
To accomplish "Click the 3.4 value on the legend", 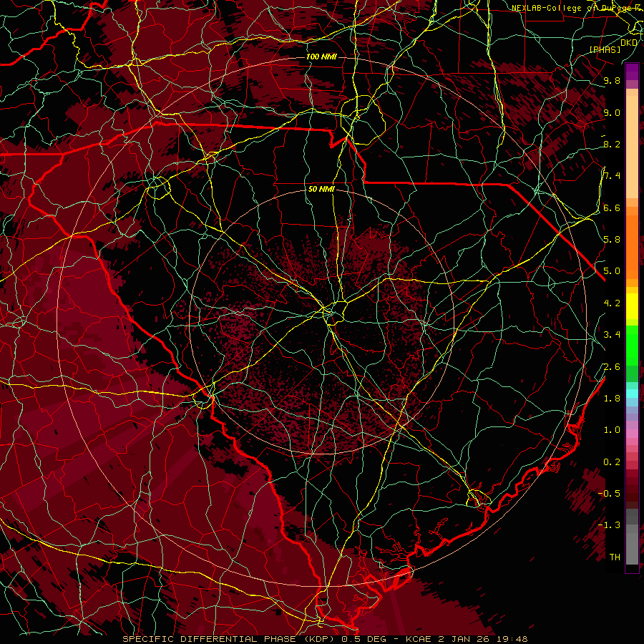I will point(612,335).
